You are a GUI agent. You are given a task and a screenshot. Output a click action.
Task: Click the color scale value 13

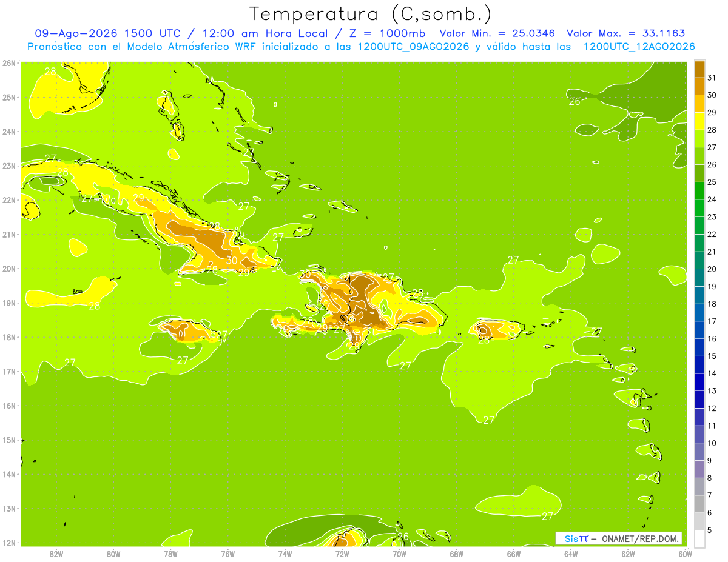point(712,391)
